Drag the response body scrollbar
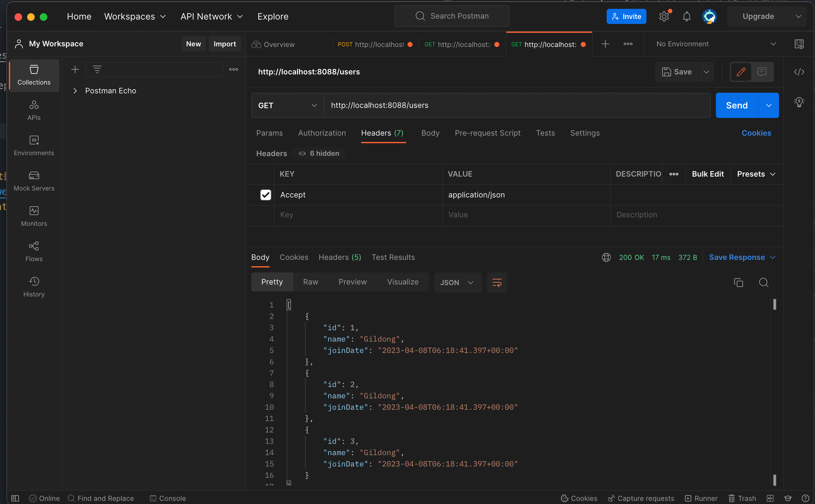This screenshot has height=504, width=815. (x=776, y=304)
